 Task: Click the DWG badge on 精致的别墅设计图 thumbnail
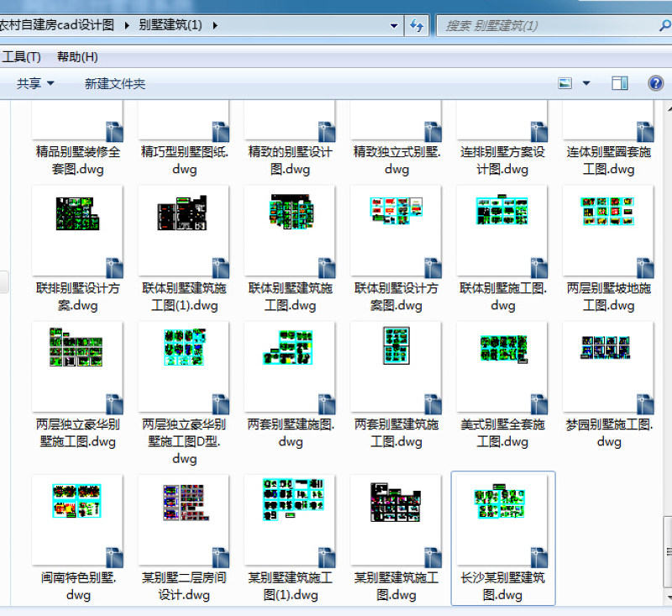click(327, 132)
